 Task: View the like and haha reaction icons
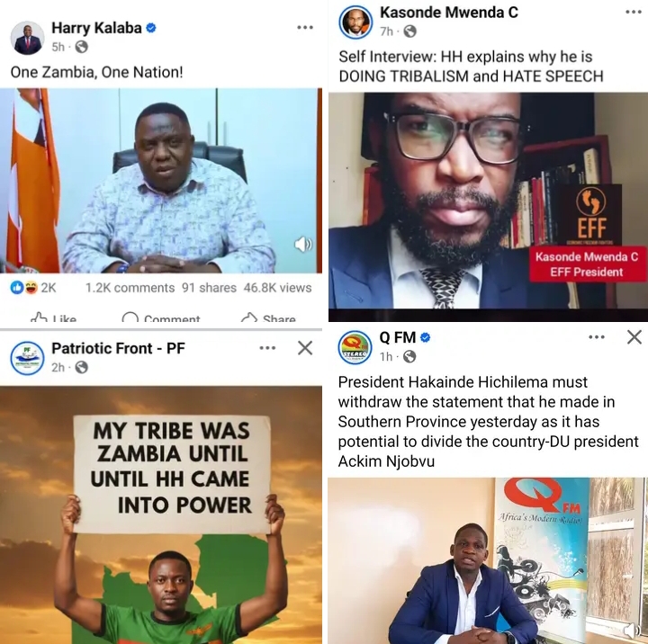(24, 288)
